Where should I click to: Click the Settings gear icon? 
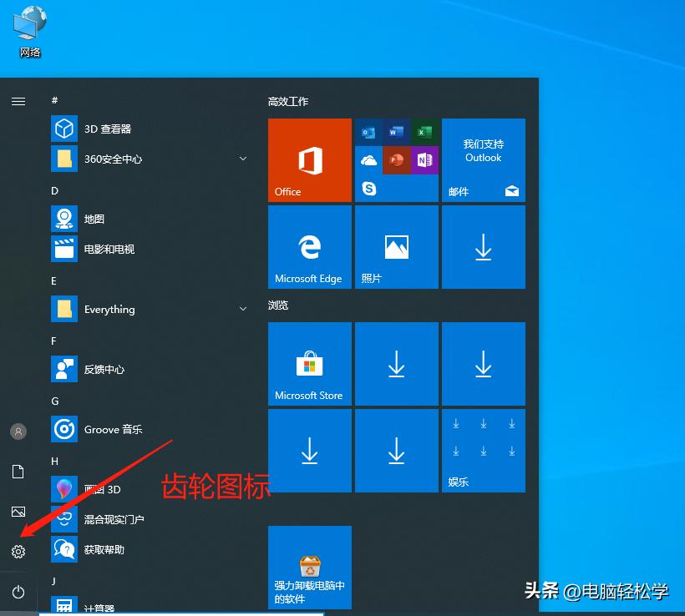(x=18, y=552)
